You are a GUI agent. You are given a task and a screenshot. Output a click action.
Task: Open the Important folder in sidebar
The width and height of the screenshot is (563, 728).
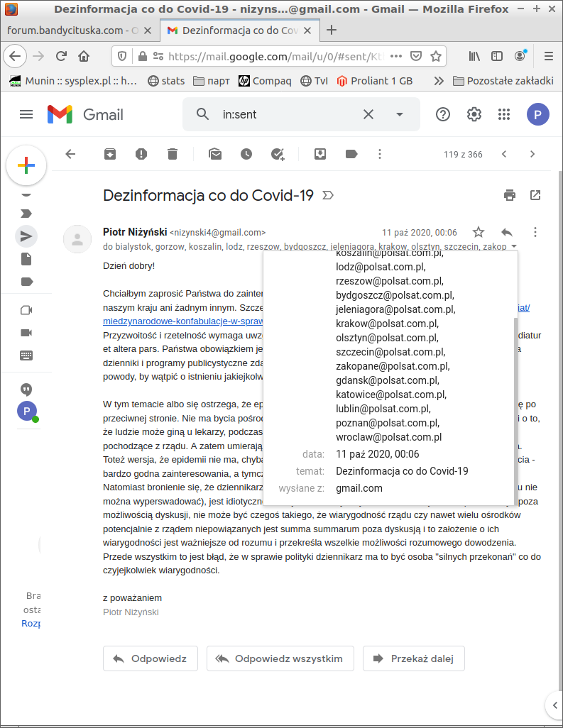pos(26,214)
